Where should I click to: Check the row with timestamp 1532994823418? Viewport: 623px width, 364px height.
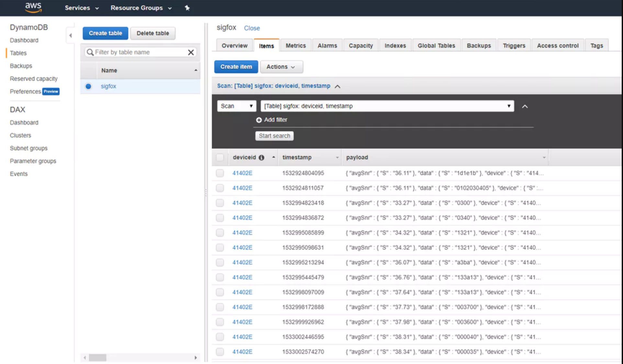point(220,203)
